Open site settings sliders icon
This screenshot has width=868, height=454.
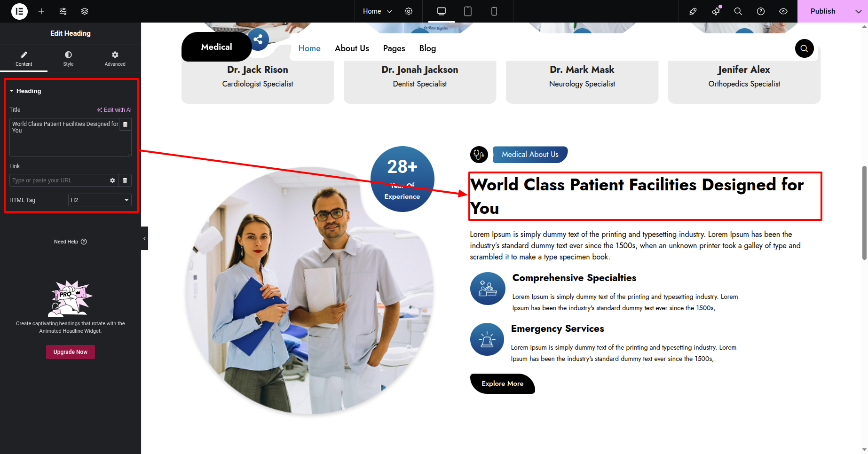(x=63, y=11)
